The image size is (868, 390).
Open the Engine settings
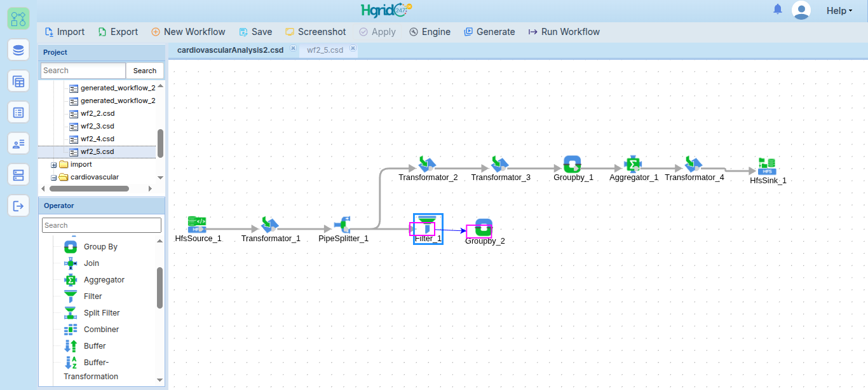click(430, 32)
